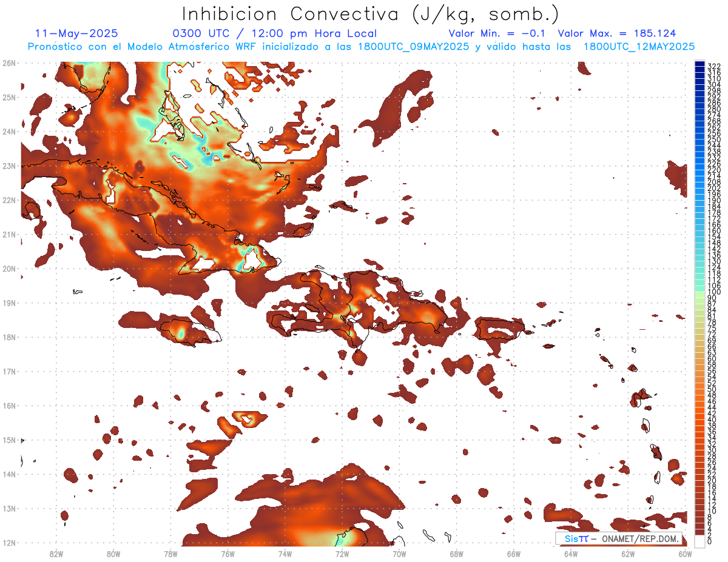Click the SisTT ONAMET/REP.DOM. logo box
Viewport: 728px width, 562px height.
(618, 538)
